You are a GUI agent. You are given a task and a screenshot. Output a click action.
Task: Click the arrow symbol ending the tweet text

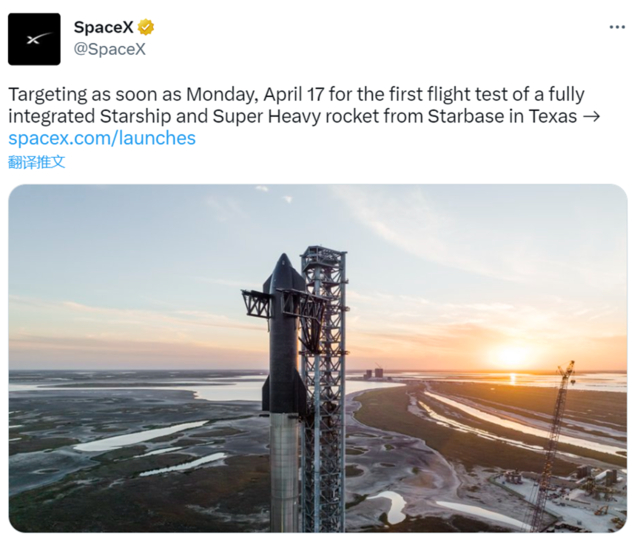coord(591,116)
